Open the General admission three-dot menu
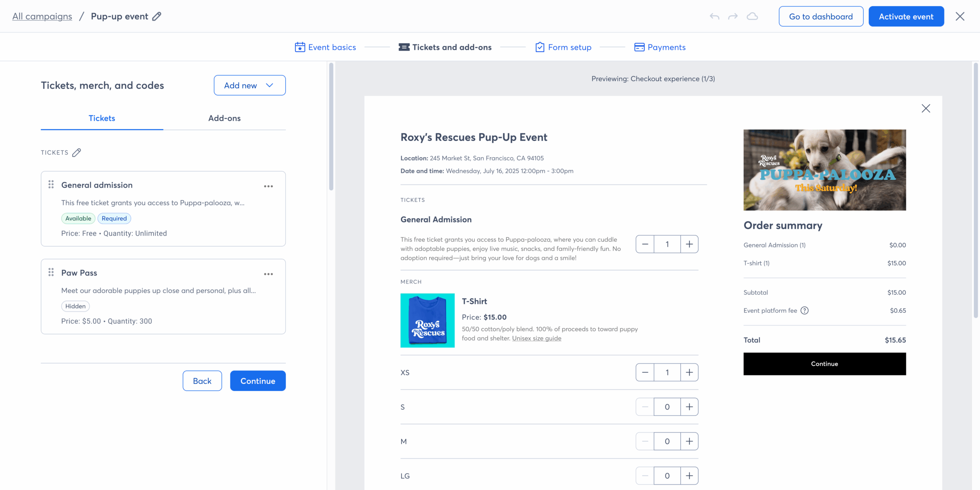 pos(268,186)
